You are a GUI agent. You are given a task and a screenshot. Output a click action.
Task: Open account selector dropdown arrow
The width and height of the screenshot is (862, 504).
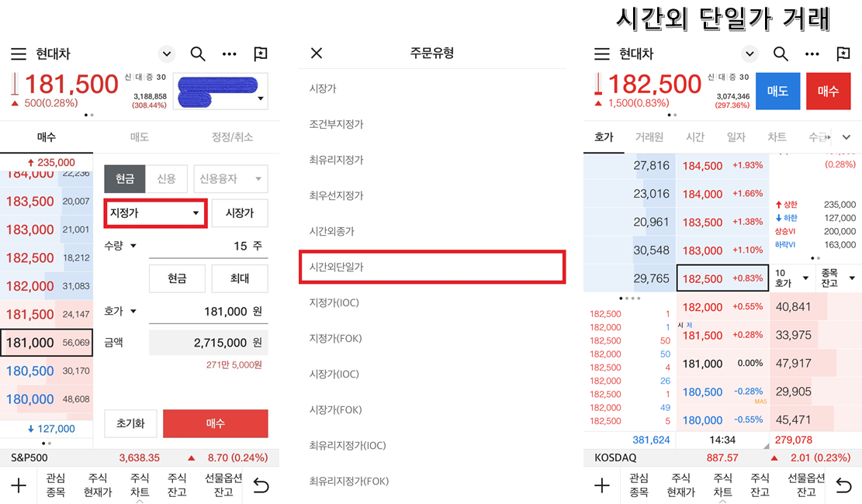[261, 99]
